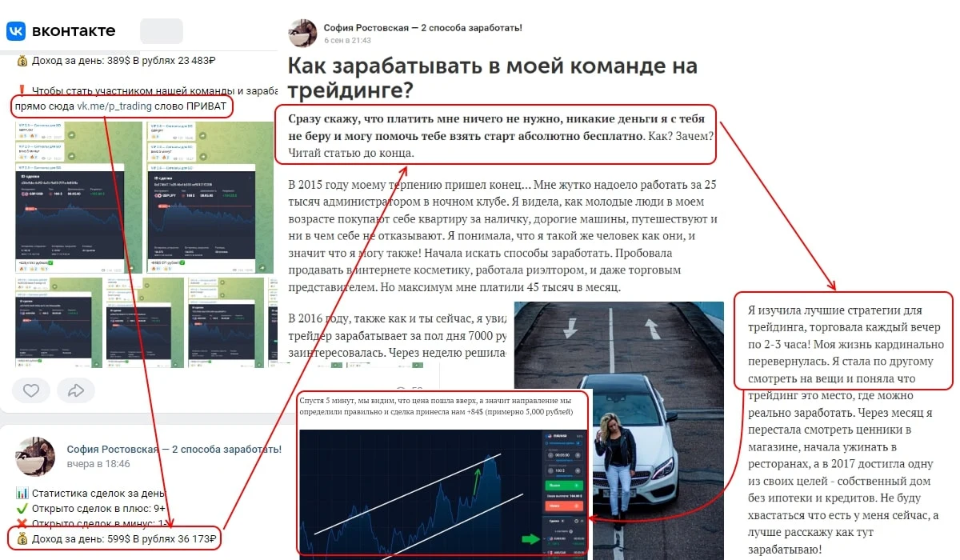Share the post with the arrow icon
Viewport: 960px width, 560px height.
pyautogui.click(x=76, y=390)
